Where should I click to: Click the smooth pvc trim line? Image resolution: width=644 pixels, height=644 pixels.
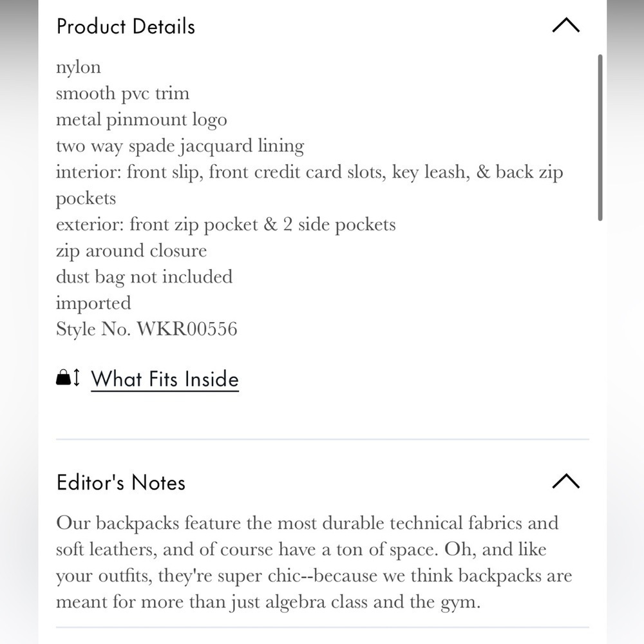(x=123, y=93)
